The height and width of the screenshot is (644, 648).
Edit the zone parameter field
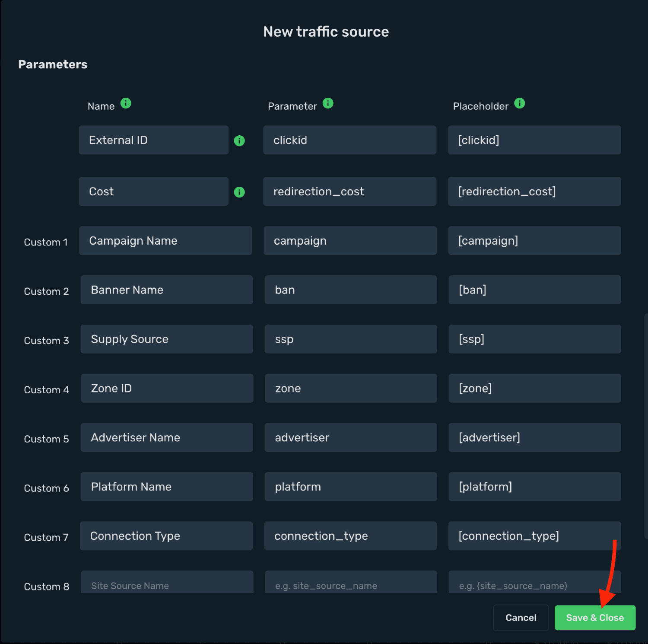tap(351, 389)
